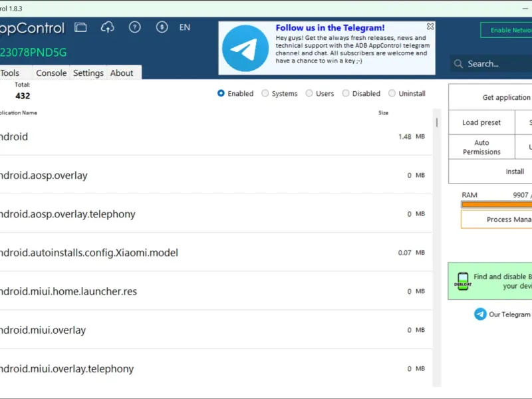The image size is (532, 399).
Task: Open the help question mark icon
Action: click(135, 27)
